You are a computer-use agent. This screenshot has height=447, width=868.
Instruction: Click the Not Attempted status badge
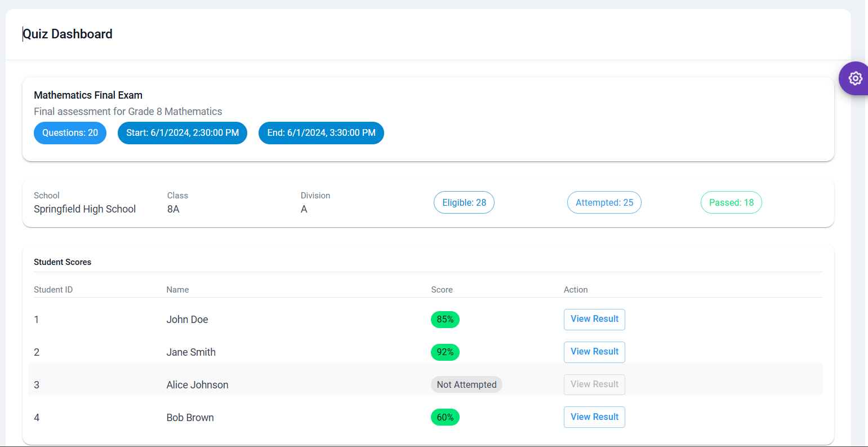point(466,384)
